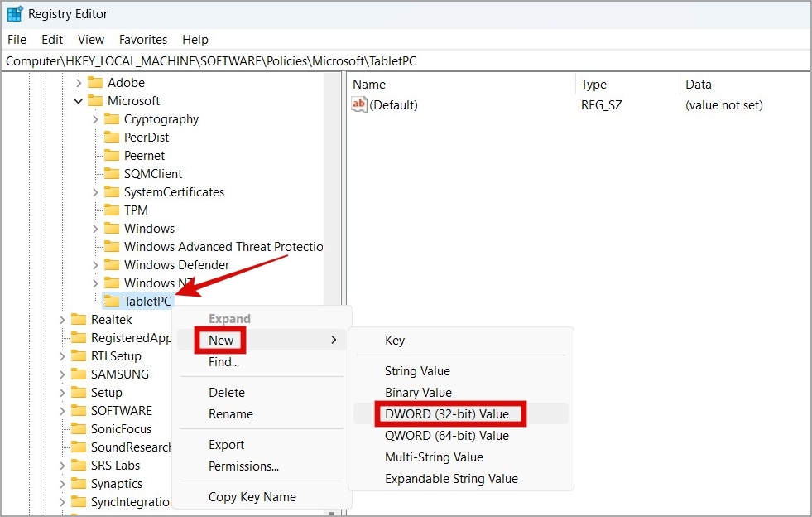Click the Peernet folder icon
This screenshot has width=812, height=517.
[112, 156]
